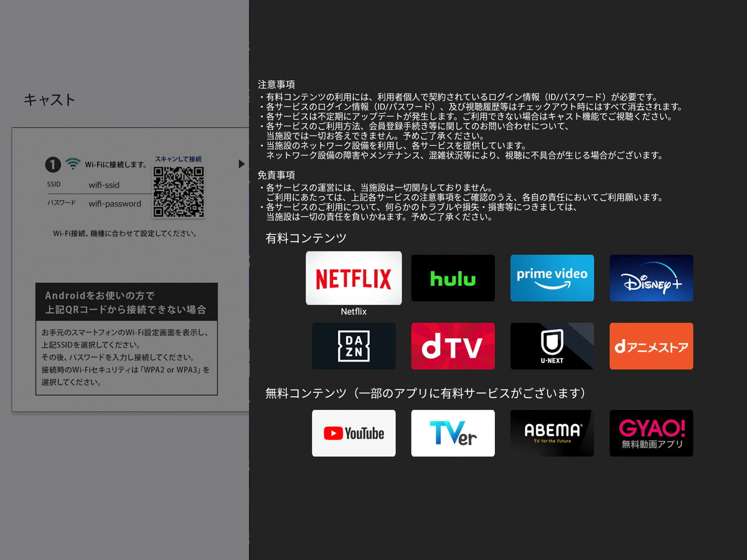Open the Netflix app tile

(354, 278)
